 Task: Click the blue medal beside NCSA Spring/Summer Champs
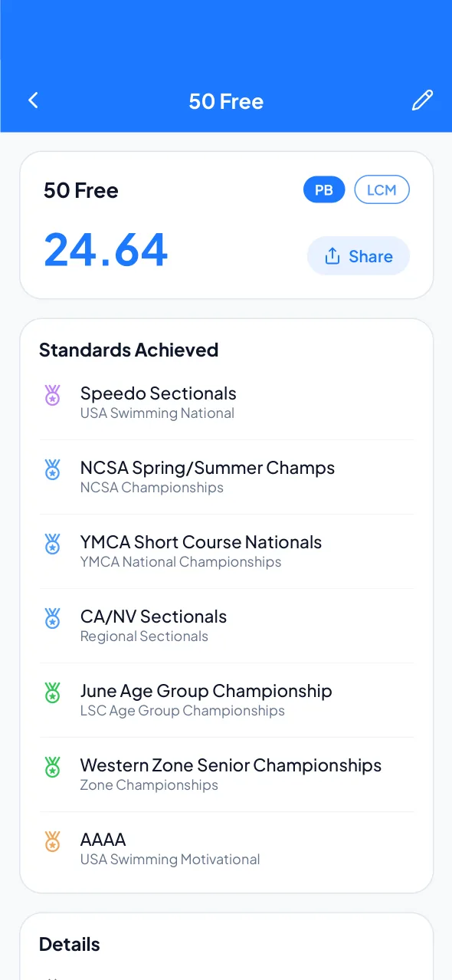point(52,469)
